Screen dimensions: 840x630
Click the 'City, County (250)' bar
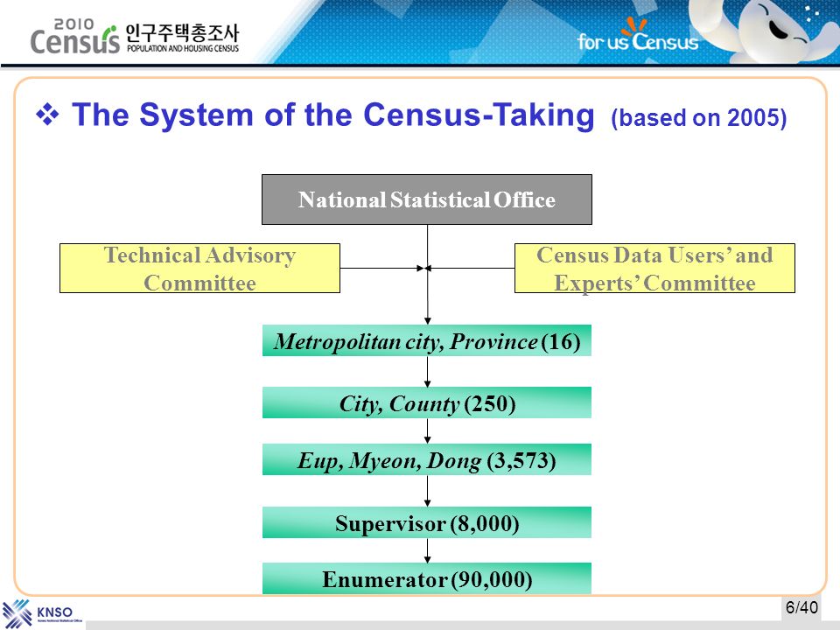click(x=427, y=402)
